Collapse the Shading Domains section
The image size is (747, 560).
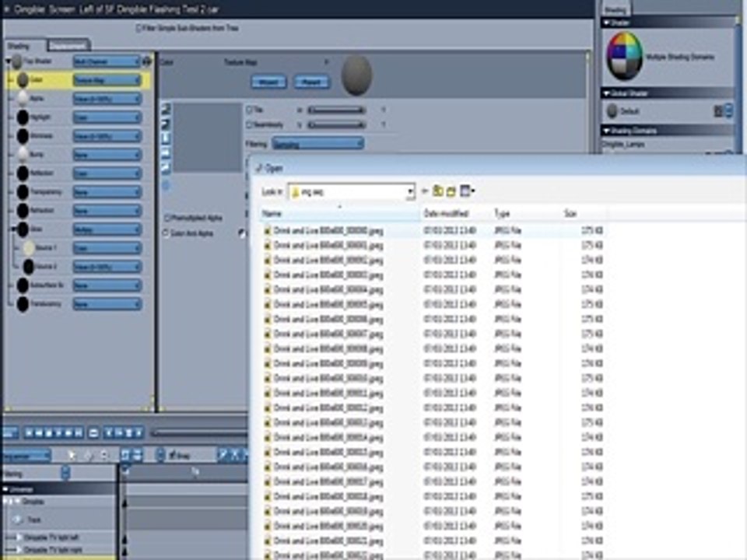606,131
